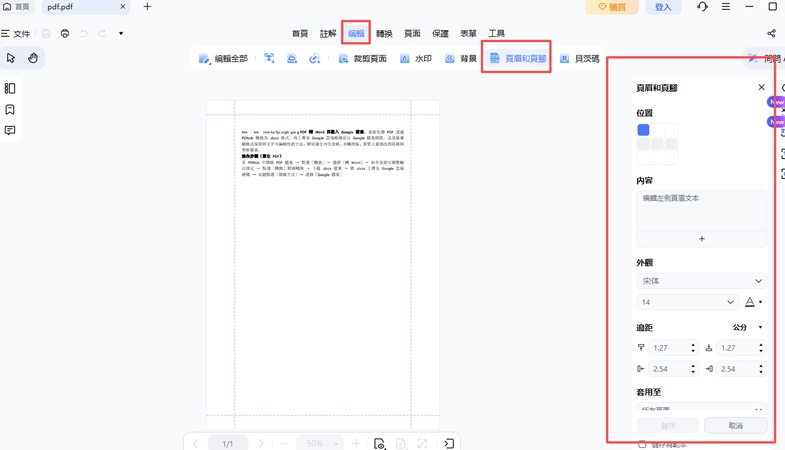
Task: Click the redo arrow icon
Action: [102, 34]
